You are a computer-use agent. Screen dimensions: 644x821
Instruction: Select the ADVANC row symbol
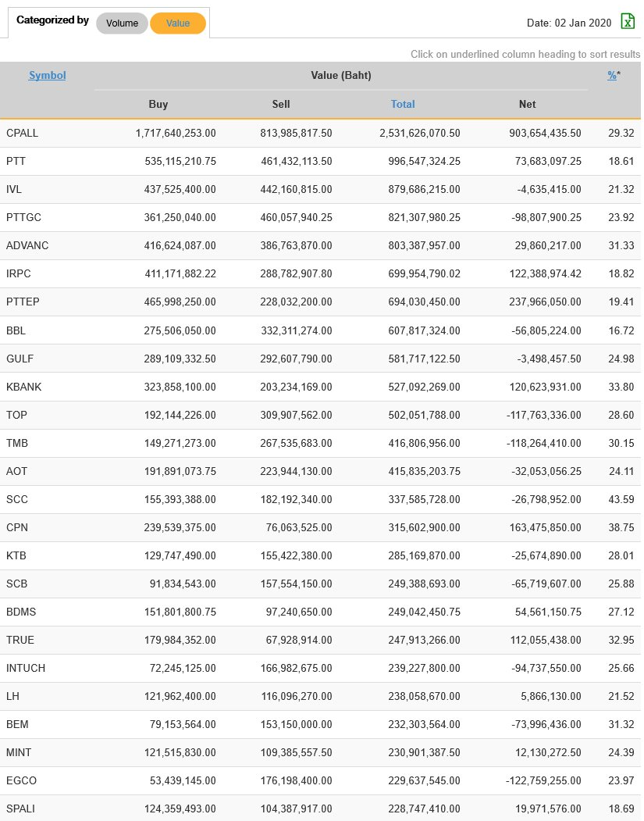click(x=27, y=246)
